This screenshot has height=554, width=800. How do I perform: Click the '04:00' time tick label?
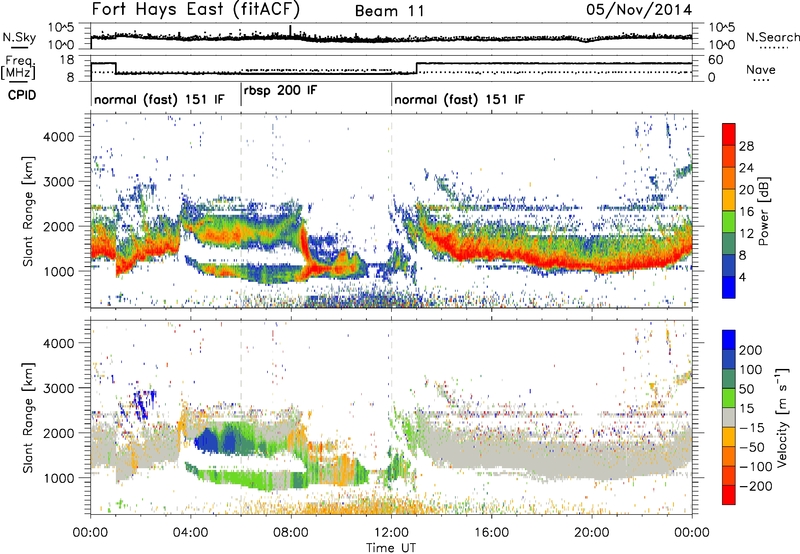191,533
